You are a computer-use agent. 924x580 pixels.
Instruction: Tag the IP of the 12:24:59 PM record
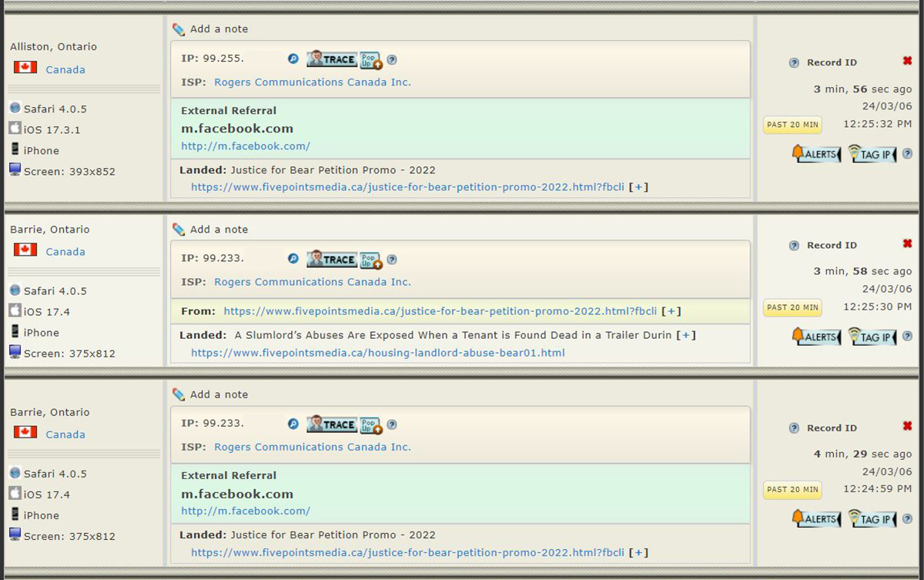click(x=872, y=519)
